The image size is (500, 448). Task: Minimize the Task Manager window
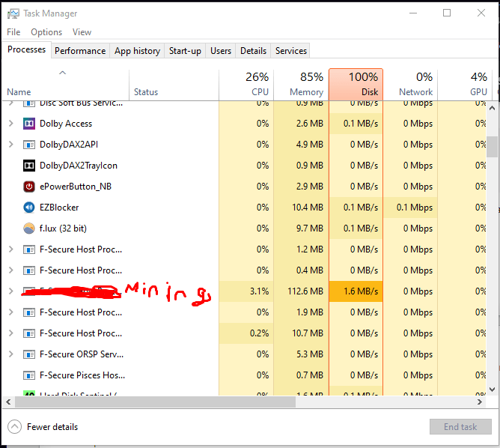coord(413,13)
